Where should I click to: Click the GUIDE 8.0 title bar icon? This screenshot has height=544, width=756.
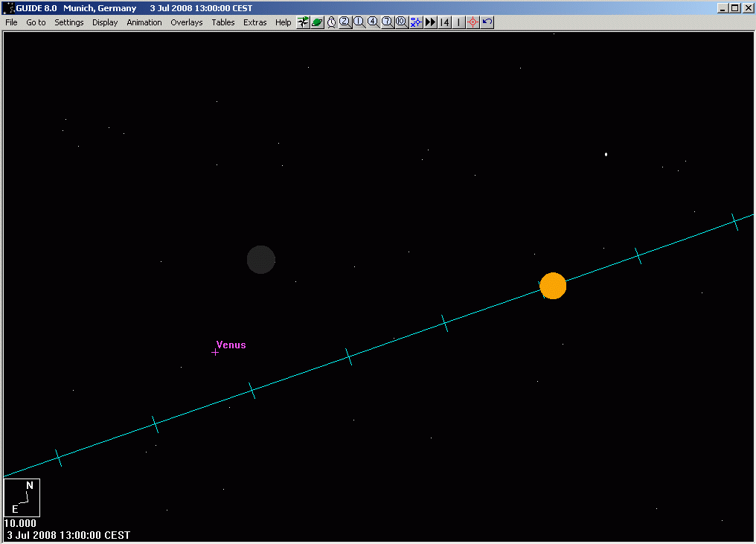[x=9, y=7]
